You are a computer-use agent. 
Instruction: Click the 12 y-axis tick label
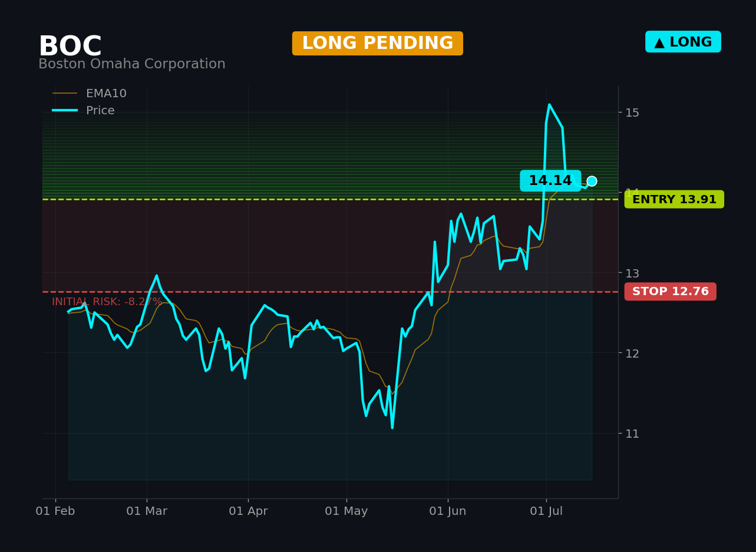[632, 353]
